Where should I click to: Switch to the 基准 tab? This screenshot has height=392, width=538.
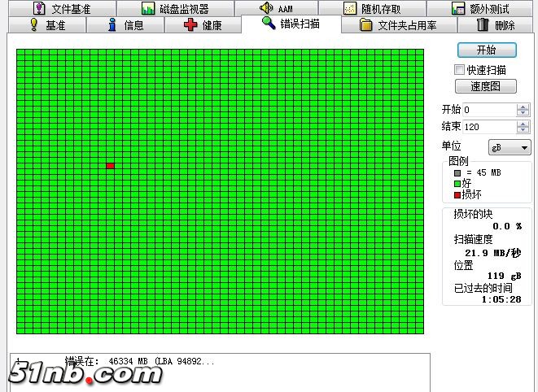[47, 25]
